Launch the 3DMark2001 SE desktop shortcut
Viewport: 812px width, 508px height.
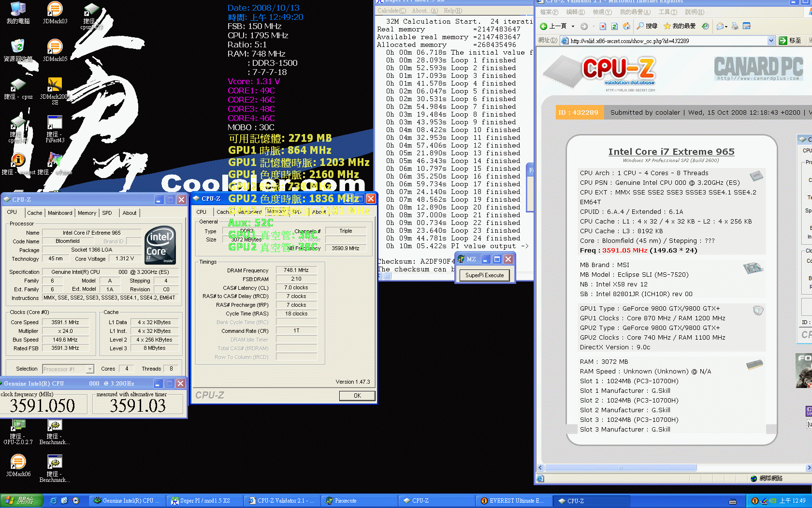[x=55, y=91]
